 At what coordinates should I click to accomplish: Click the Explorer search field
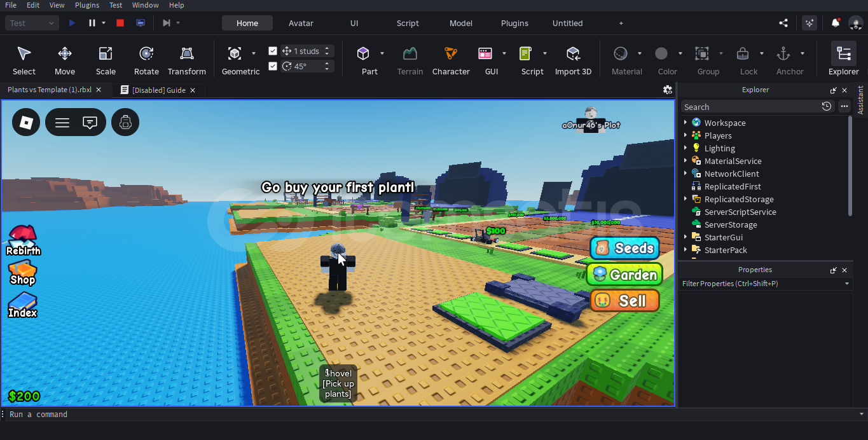click(x=750, y=107)
